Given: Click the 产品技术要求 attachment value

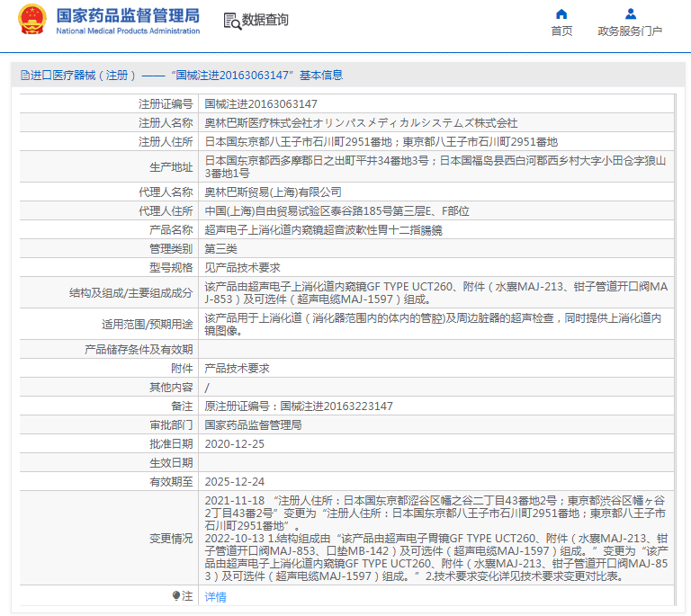Looking at the screenshot, I should pyautogui.click(x=238, y=368).
